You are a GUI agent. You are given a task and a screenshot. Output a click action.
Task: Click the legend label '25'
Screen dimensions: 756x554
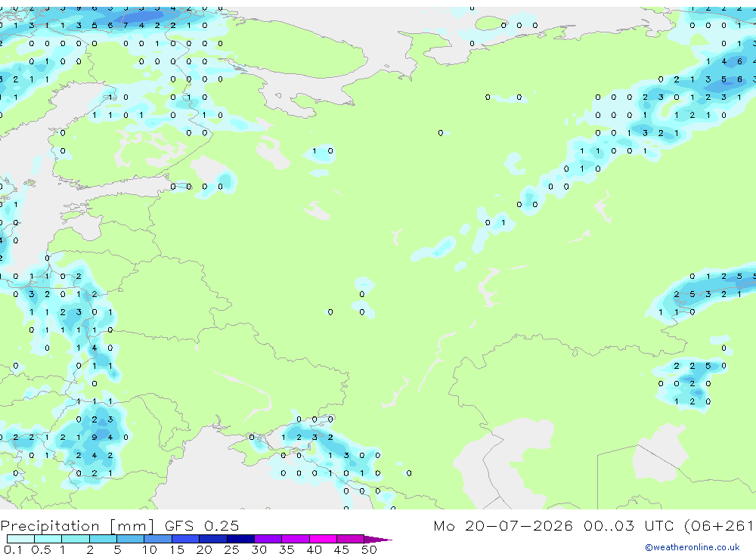231,549
